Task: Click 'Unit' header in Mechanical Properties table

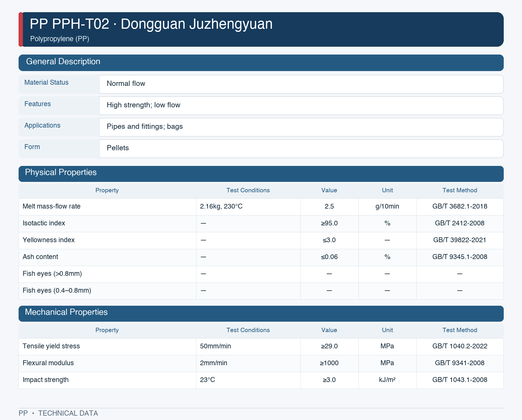Action: 387,330
